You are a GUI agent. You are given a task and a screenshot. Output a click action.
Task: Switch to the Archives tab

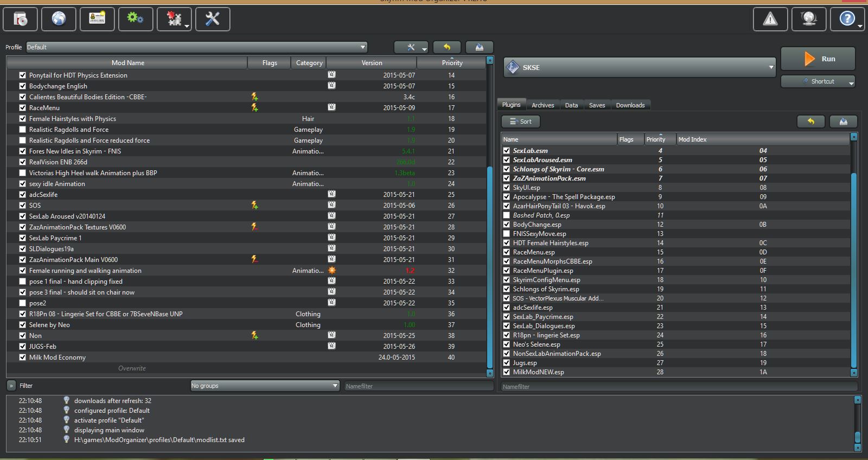542,105
